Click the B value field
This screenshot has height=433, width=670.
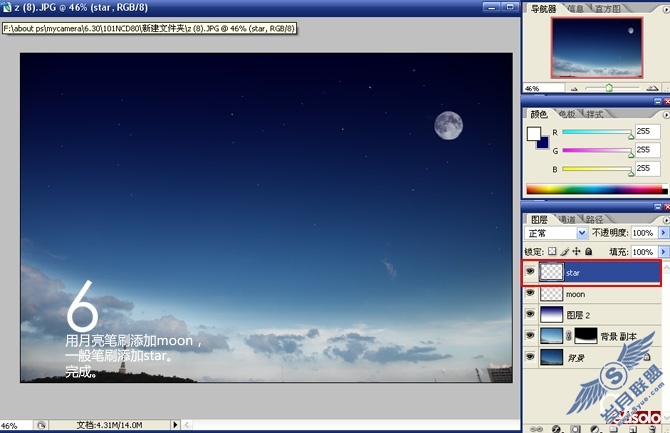point(647,168)
